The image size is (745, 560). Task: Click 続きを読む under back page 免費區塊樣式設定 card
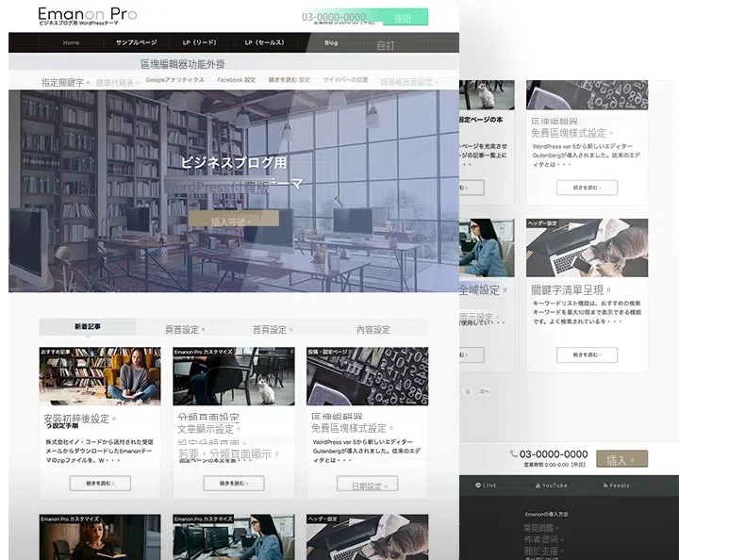coord(588,188)
